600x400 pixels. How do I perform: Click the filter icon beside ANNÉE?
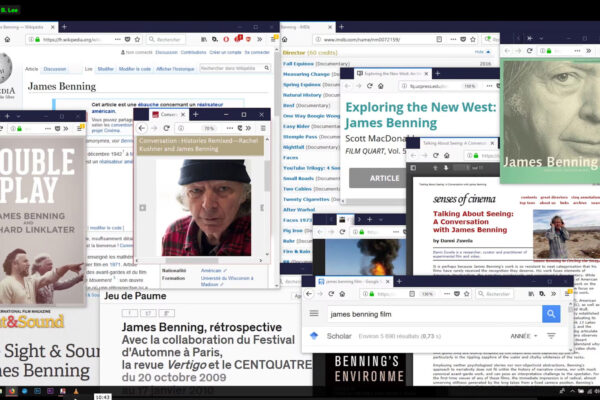(551, 336)
